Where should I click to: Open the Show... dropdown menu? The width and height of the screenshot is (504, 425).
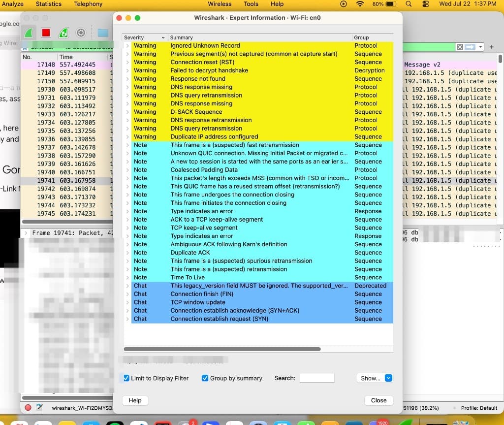(375, 378)
